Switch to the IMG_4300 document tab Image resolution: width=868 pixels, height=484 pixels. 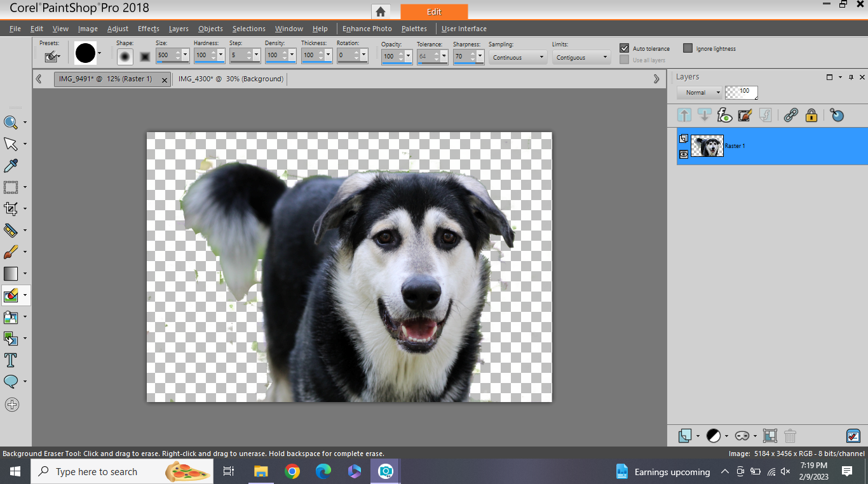231,79
